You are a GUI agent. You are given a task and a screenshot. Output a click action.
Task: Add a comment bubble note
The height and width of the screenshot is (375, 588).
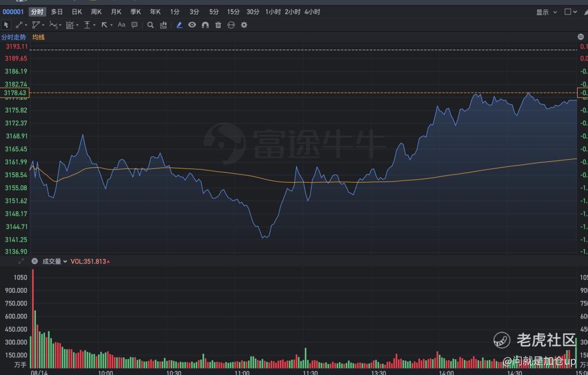point(134,25)
